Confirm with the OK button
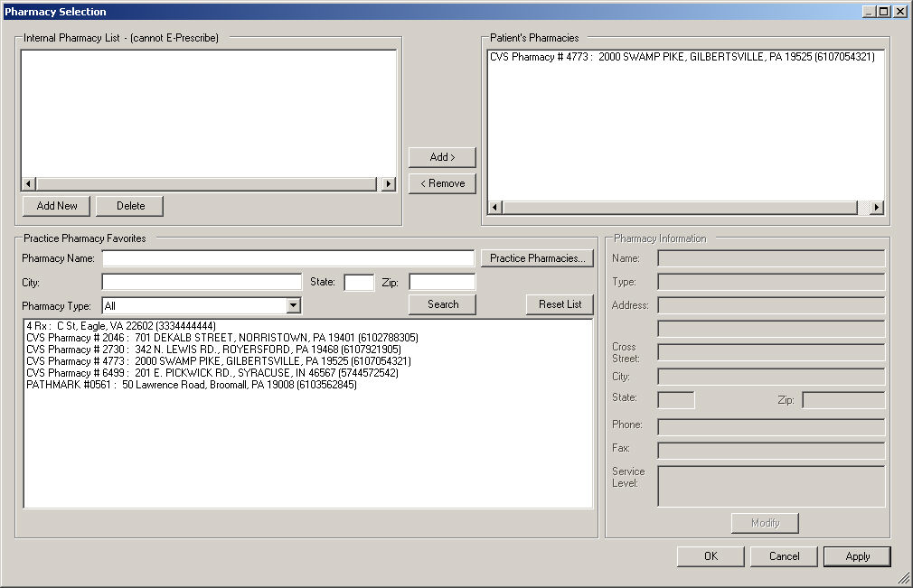 (x=711, y=556)
